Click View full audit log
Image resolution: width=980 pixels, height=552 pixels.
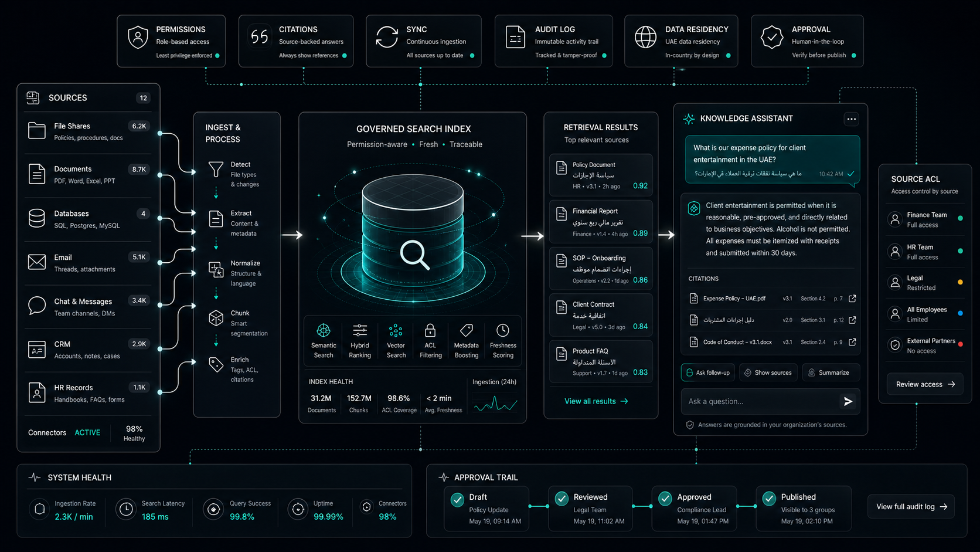click(911, 507)
